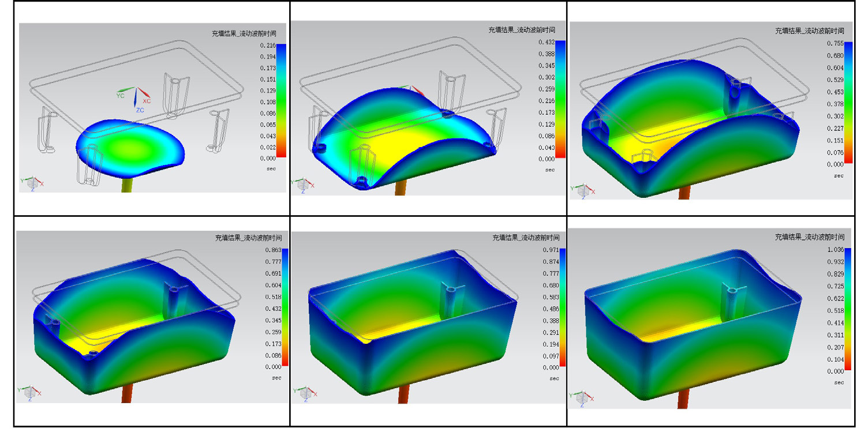
Task: Select the XC/YC/ZC coordinate axes on the model
Action: point(134,99)
